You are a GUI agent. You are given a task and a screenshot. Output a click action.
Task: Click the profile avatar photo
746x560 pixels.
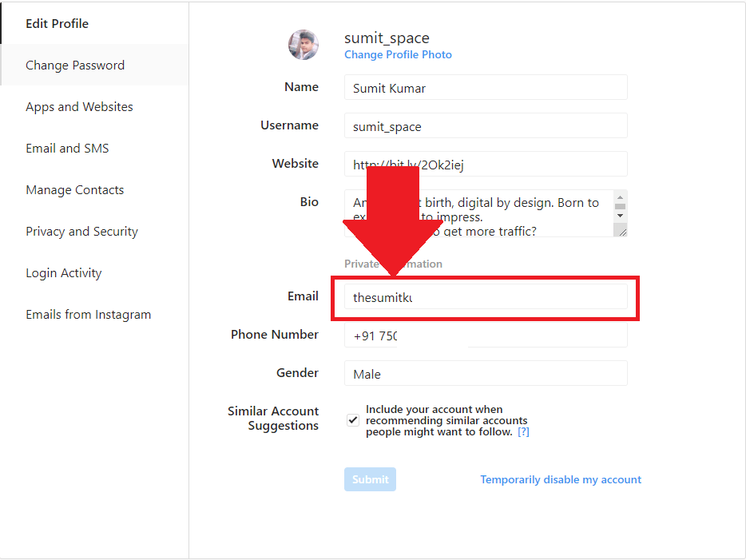(x=304, y=45)
